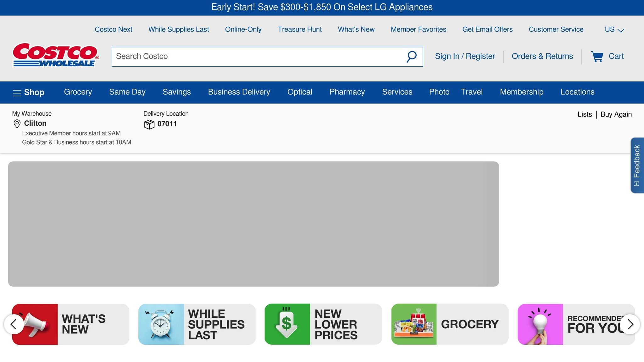The width and height of the screenshot is (644, 362).
Task: Click Sign In / Register
Action: click(465, 57)
